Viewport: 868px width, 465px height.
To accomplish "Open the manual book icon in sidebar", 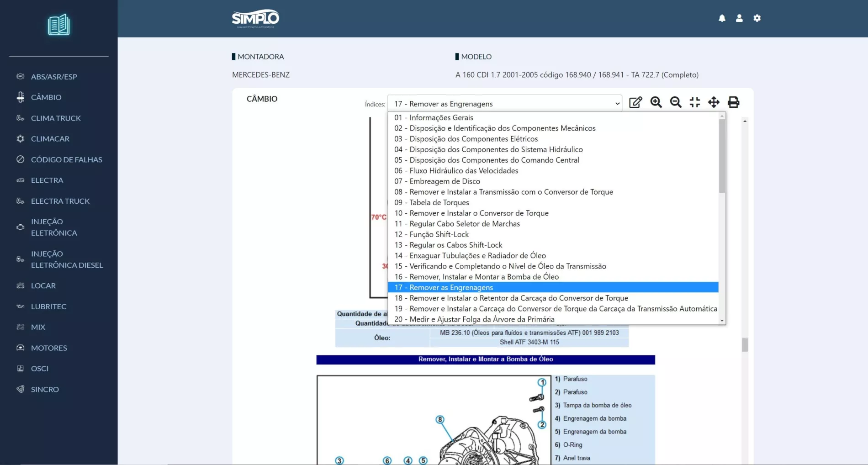I will pos(59,25).
